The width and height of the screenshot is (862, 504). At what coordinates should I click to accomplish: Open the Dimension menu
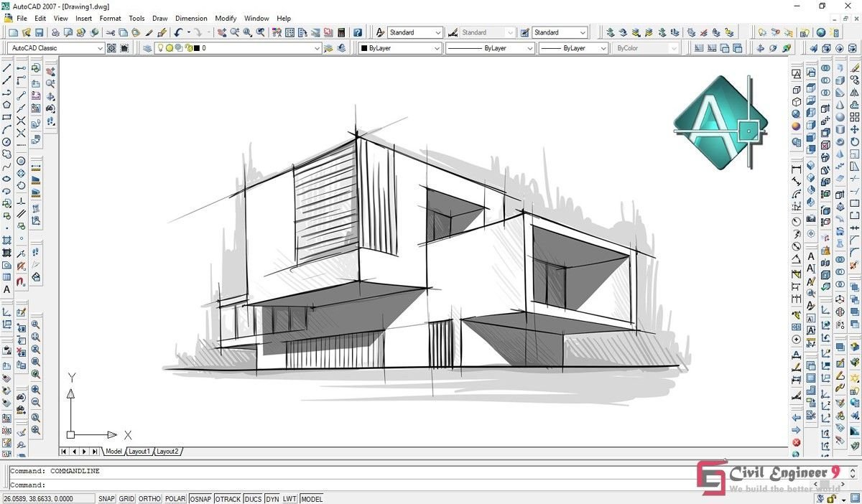click(191, 18)
